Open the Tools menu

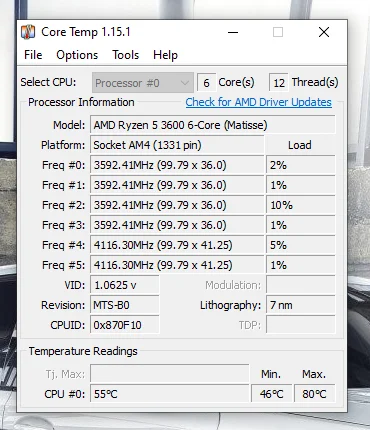pyautogui.click(x=125, y=55)
